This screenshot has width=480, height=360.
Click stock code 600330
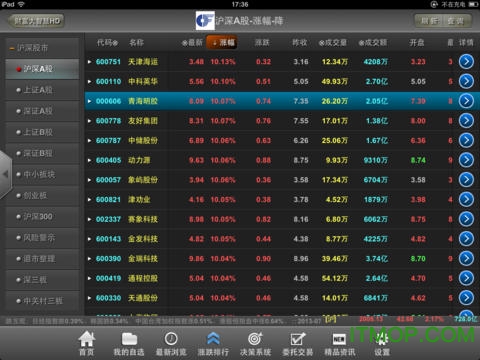tap(108, 298)
